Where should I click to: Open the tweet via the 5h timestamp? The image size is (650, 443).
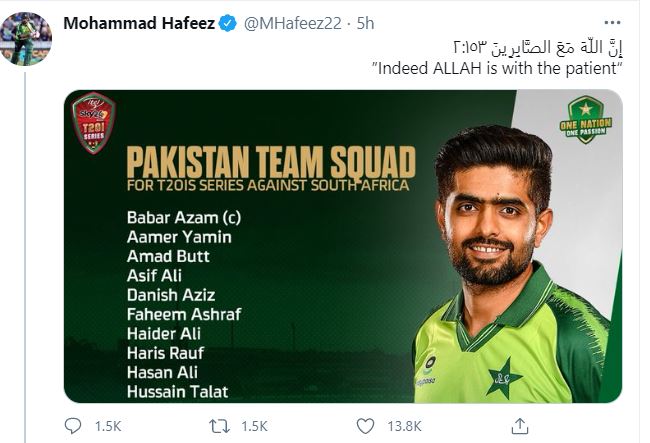click(x=364, y=24)
